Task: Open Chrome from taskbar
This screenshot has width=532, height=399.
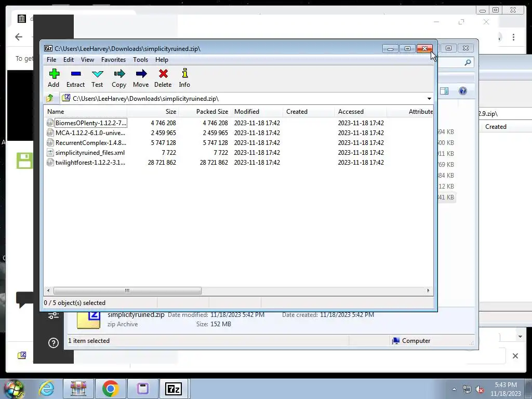Action: pyautogui.click(x=110, y=389)
